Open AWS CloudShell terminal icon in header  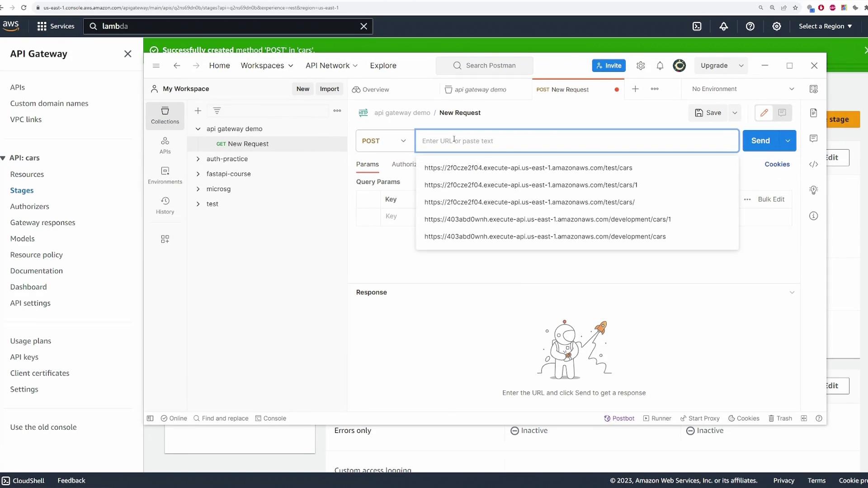pos(697,26)
